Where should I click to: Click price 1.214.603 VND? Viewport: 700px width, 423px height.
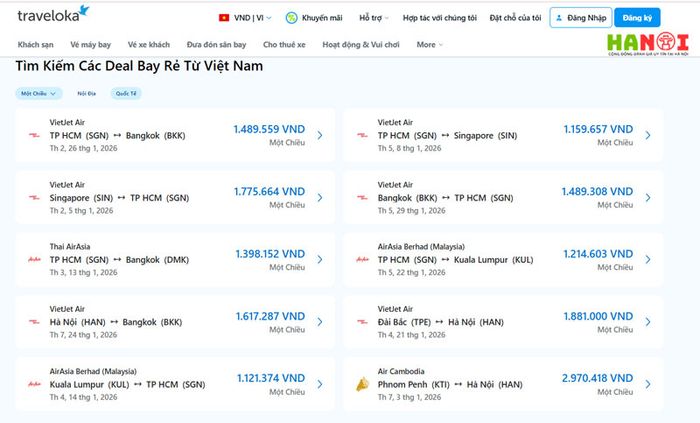click(x=598, y=254)
